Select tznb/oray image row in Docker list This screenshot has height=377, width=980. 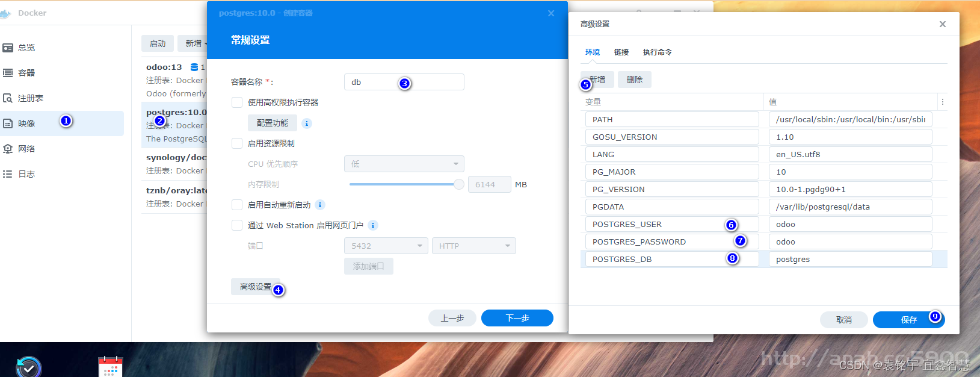pos(174,197)
